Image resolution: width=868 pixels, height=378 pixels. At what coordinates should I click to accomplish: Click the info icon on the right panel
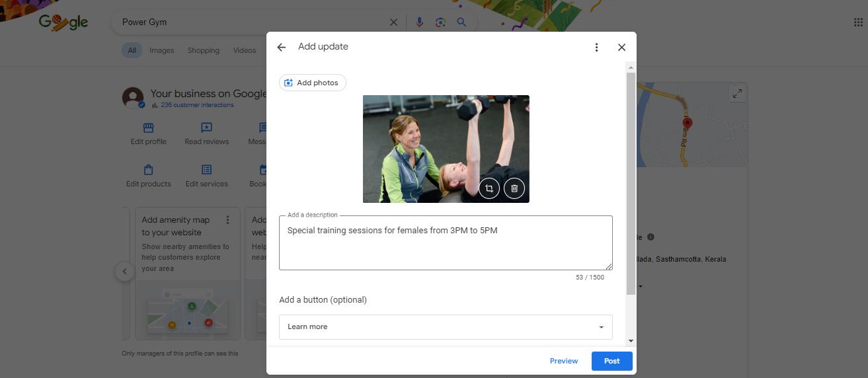pos(651,237)
